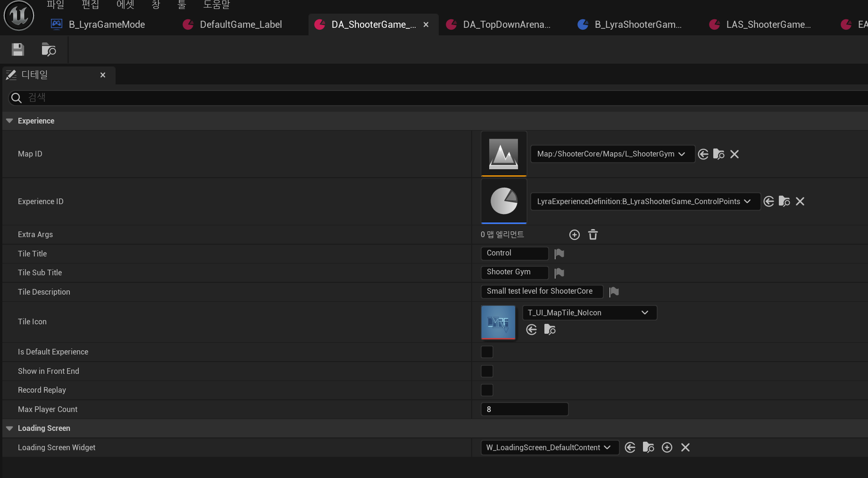868x478 pixels.
Task: Edit the Tile Description field
Action: point(542,291)
